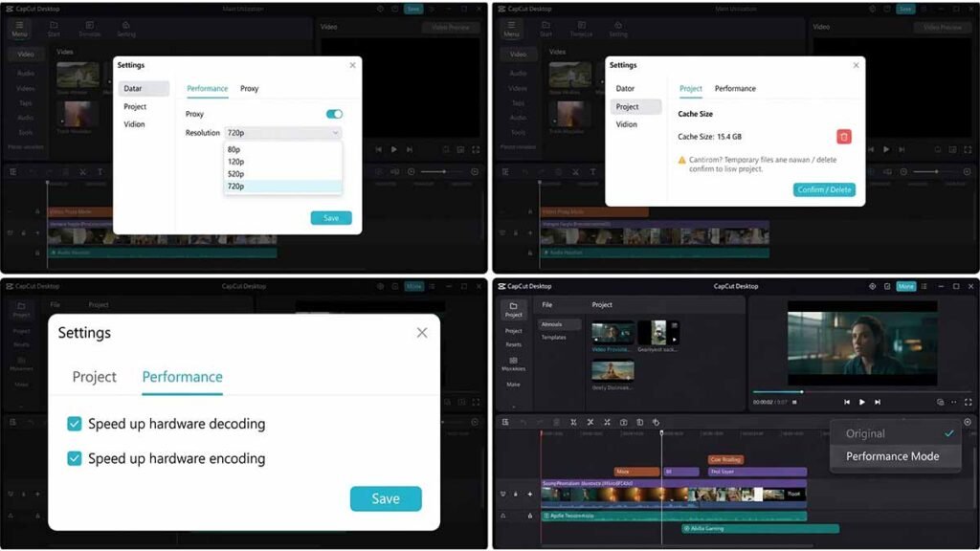The width and height of the screenshot is (980, 551).
Task: Close the Proxy settings dialog with the X
Action: coord(352,65)
